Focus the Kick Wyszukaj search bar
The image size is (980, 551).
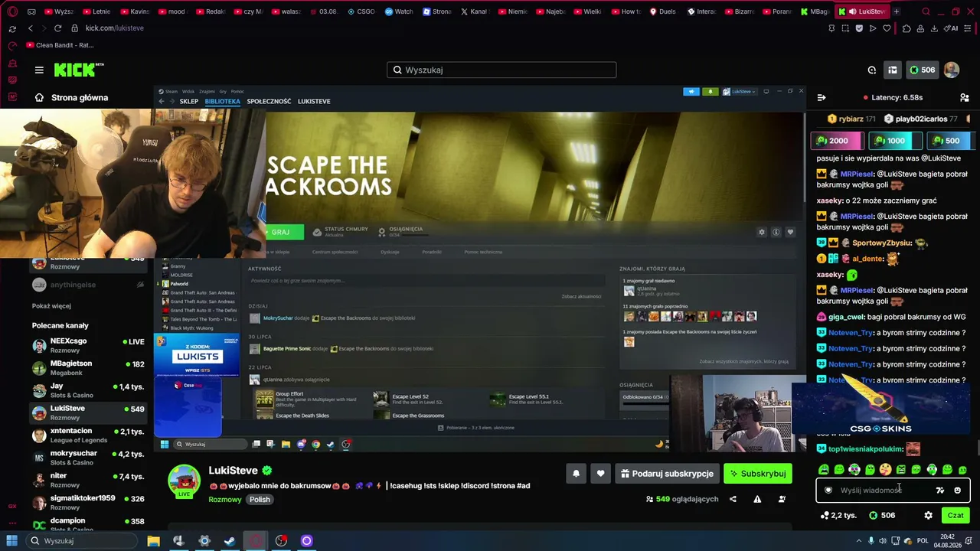(501, 70)
